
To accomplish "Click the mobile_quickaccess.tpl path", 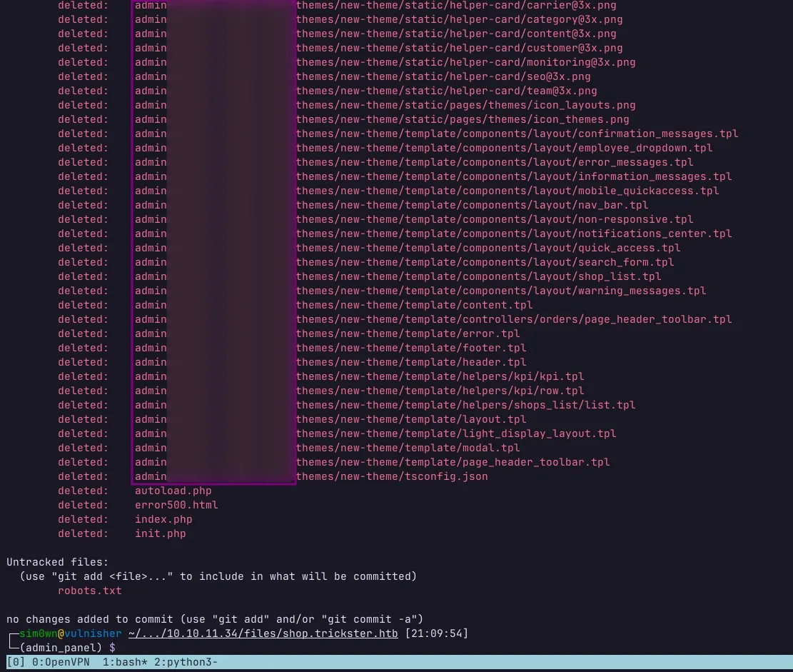I will click(x=507, y=191).
